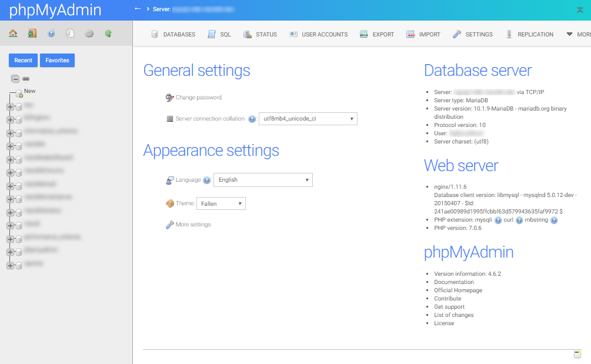
Task: Open the User Accounts tab
Action: (318, 34)
